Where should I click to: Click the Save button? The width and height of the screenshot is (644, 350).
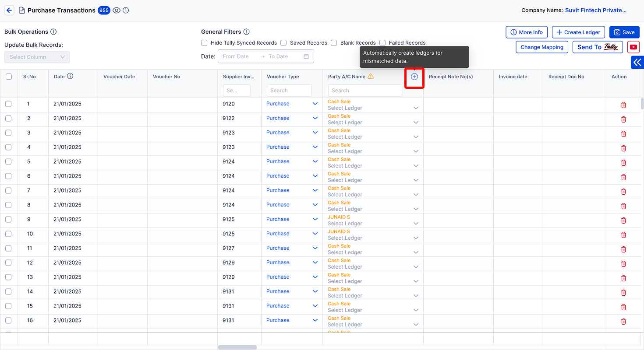[624, 32]
